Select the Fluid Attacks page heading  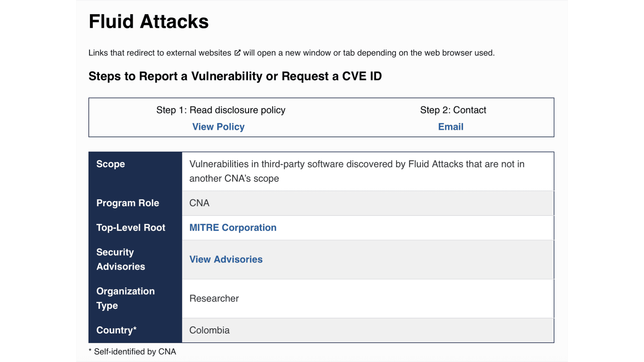[149, 21]
